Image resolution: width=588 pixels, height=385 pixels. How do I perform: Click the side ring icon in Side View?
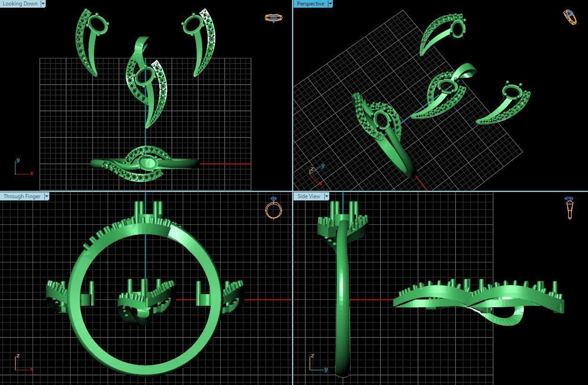coord(569,208)
